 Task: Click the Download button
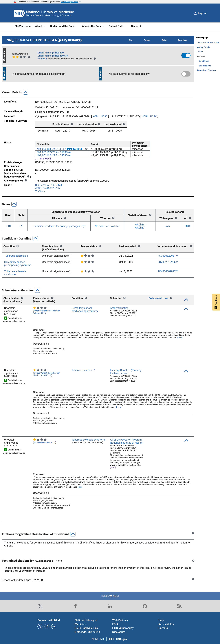click(182, 40)
